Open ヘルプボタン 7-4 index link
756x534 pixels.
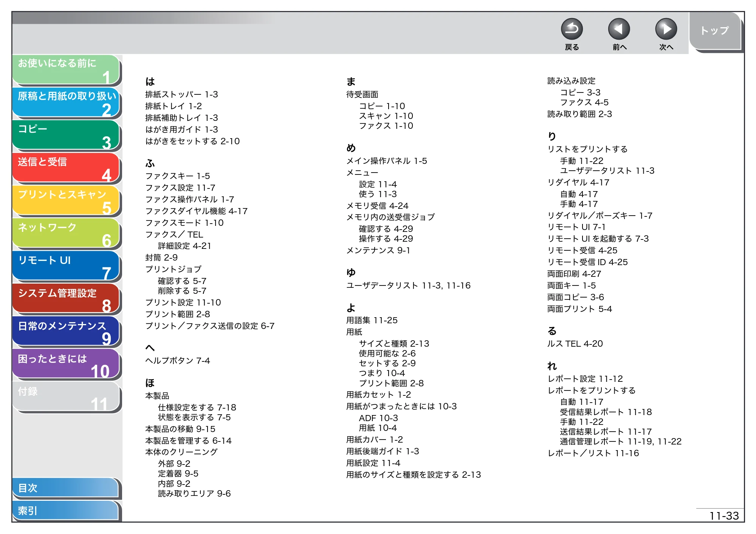point(178,361)
